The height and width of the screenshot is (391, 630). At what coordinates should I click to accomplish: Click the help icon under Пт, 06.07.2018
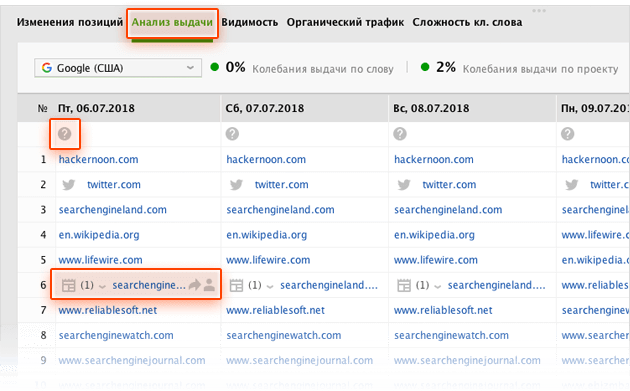point(65,134)
